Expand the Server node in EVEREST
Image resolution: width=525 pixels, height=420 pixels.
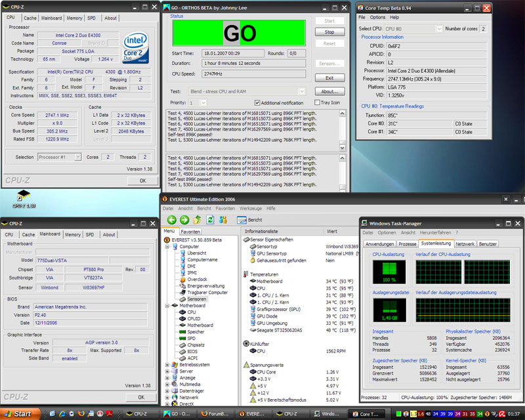[x=167, y=371]
